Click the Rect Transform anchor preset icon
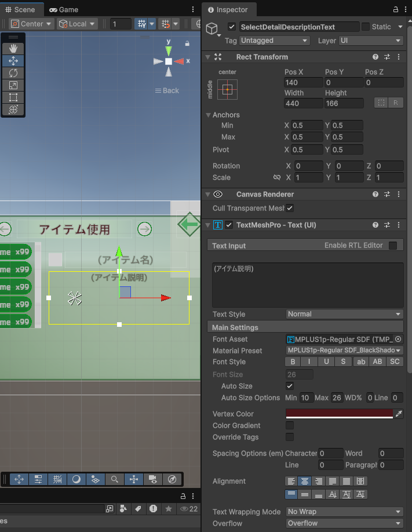The width and height of the screenshot is (412, 532). [227, 89]
